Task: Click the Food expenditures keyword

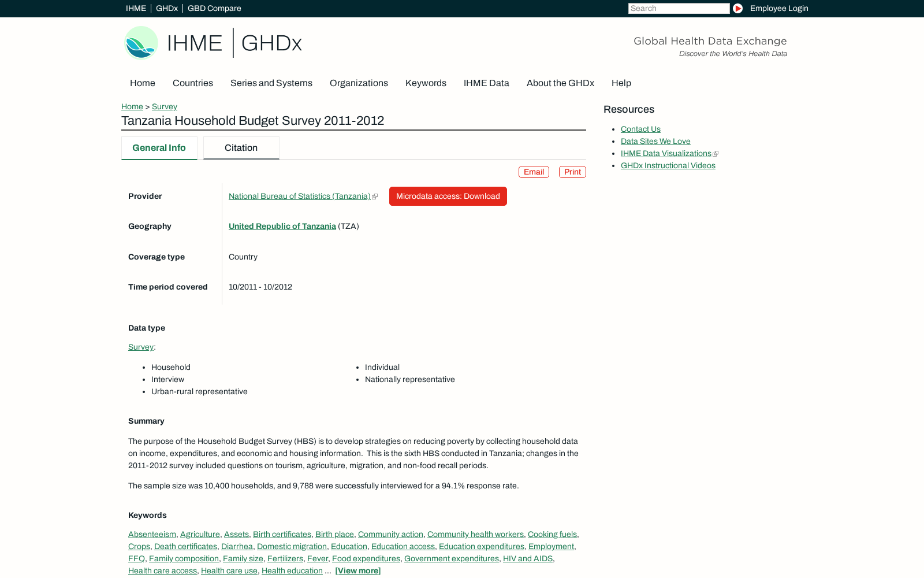Action: [x=366, y=559]
